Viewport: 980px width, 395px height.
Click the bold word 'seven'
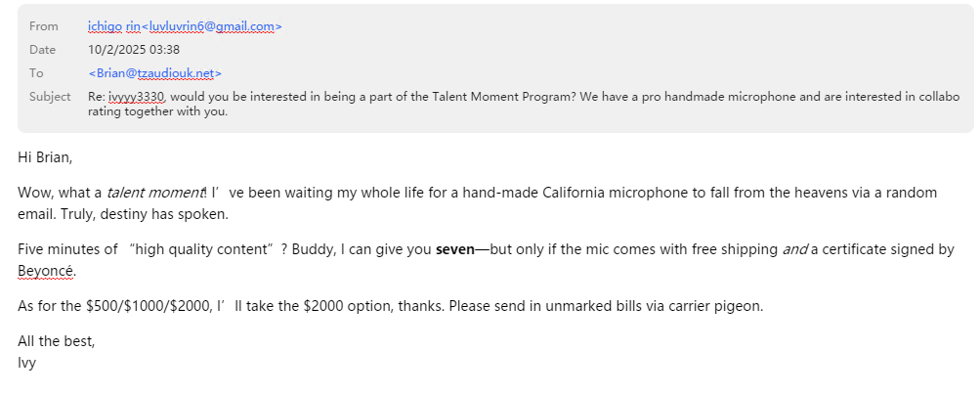pos(453,249)
